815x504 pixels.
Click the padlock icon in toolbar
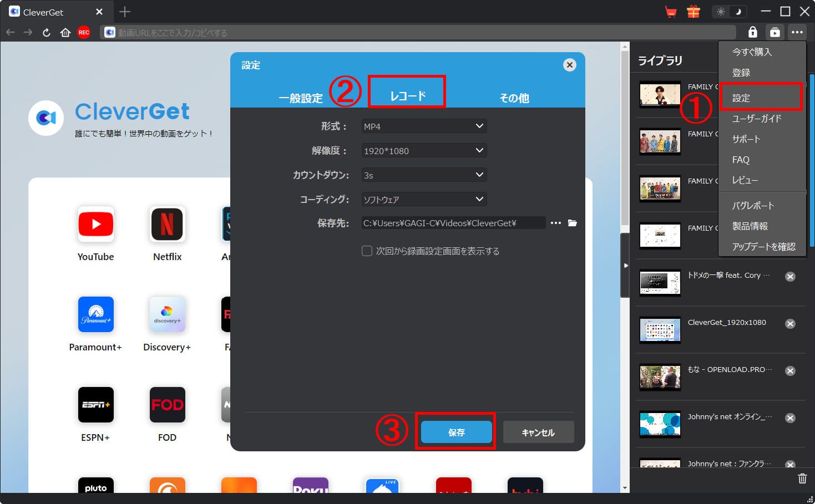(x=752, y=32)
